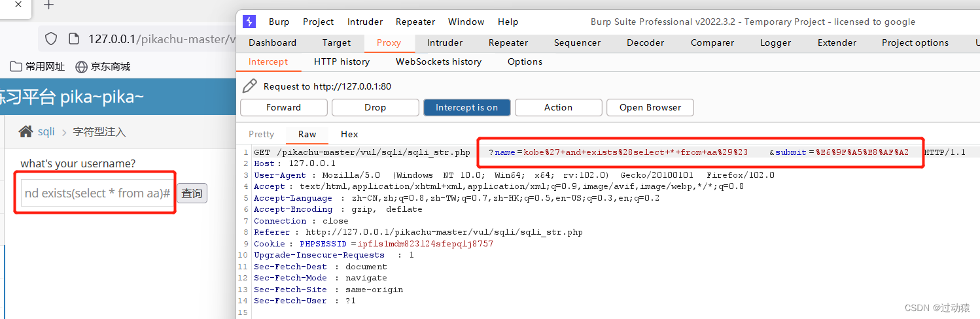
Task: Click the Host header line
Action: click(x=294, y=163)
